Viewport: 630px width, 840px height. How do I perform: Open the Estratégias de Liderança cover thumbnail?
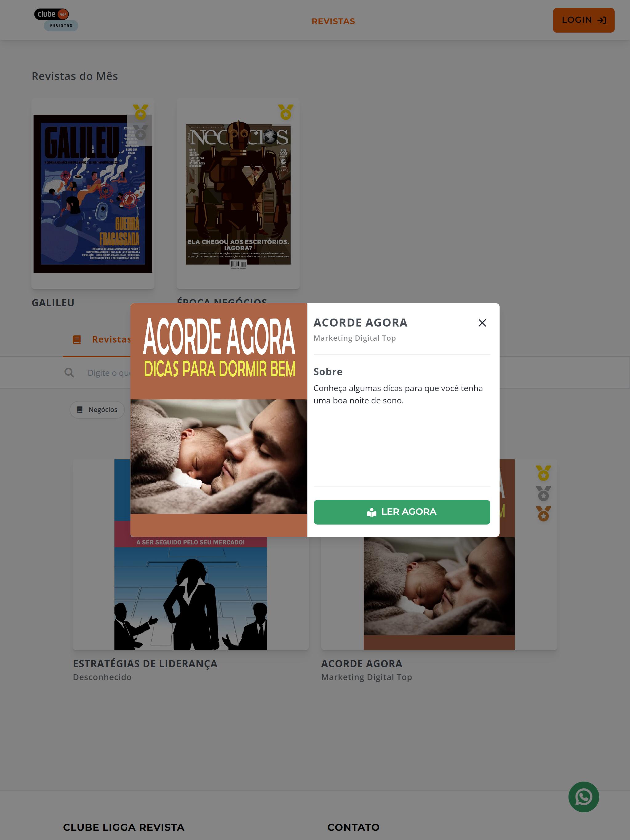(x=190, y=592)
